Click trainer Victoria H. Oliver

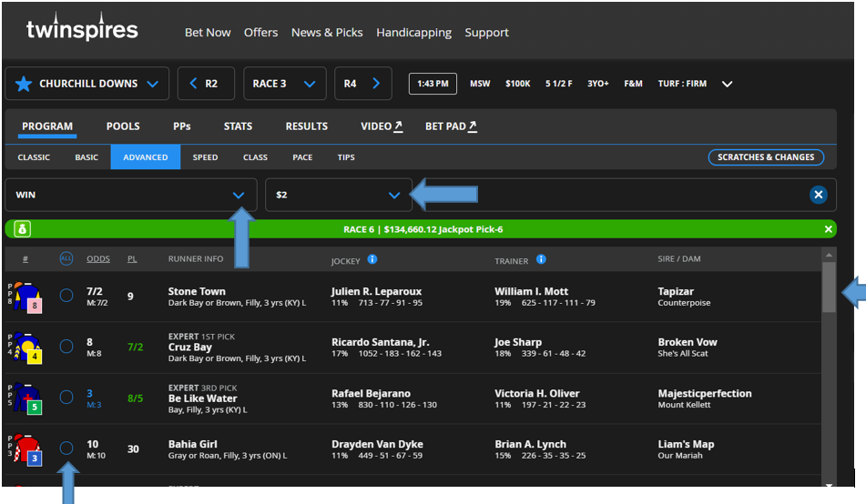[x=537, y=393]
